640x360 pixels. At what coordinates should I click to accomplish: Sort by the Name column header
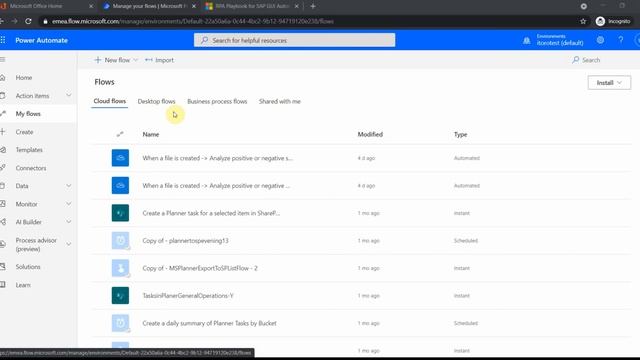click(x=151, y=134)
